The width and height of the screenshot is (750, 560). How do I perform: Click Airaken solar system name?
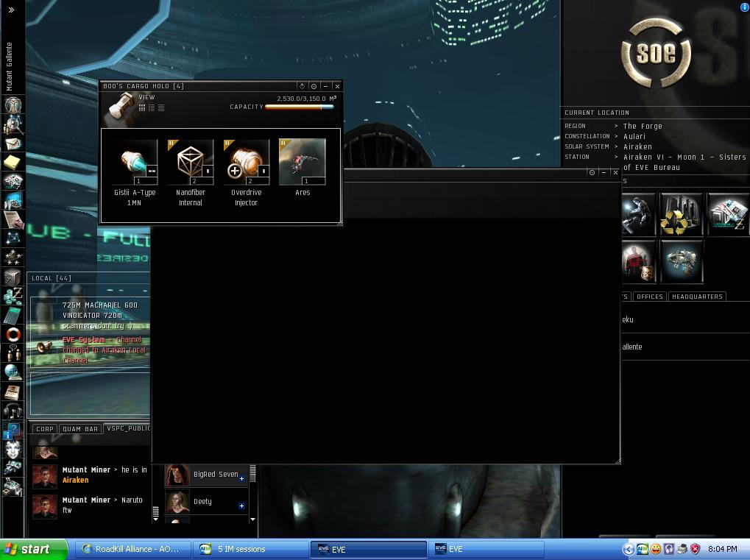click(637, 147)
